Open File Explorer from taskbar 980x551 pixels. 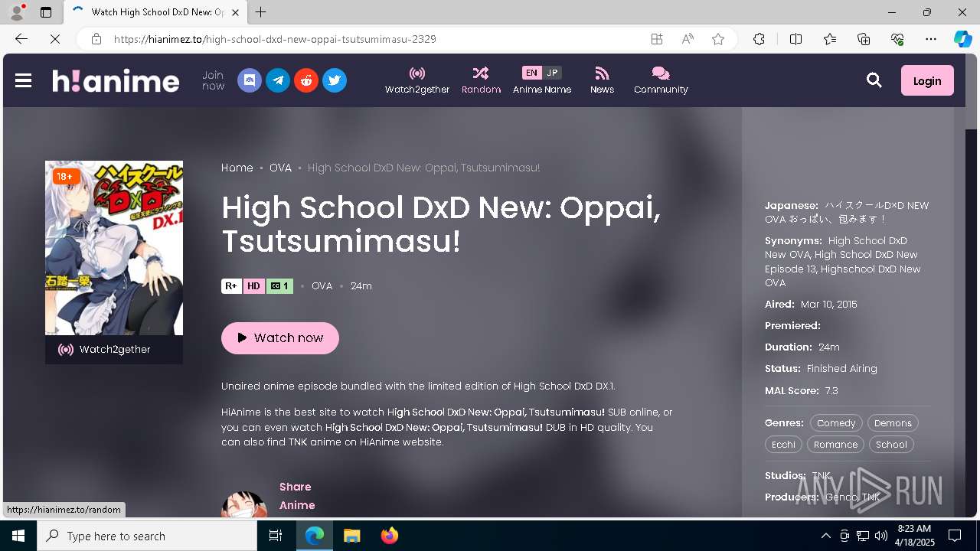click(351, 536)
